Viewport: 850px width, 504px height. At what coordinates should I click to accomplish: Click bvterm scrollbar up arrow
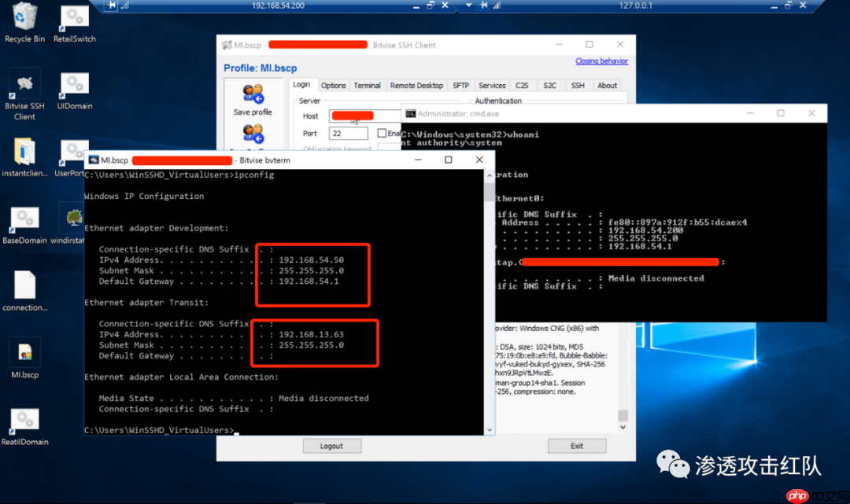click(x=490, y=175)
